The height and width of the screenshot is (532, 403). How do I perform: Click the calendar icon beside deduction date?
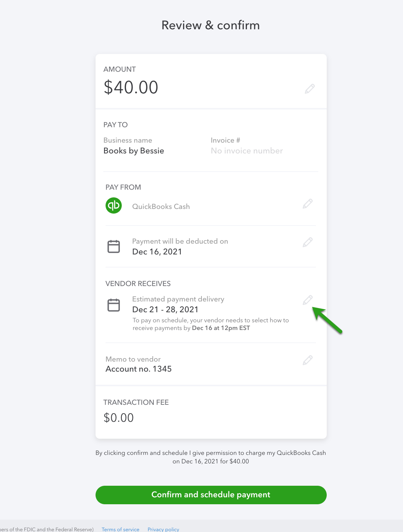click(x=114, y=246)
